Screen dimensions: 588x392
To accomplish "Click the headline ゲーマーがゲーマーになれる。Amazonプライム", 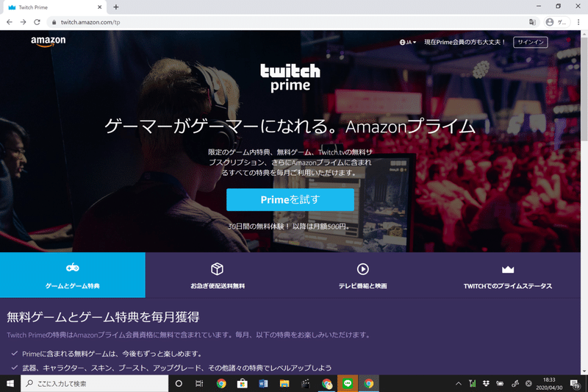I will click(x=290, y=126).
